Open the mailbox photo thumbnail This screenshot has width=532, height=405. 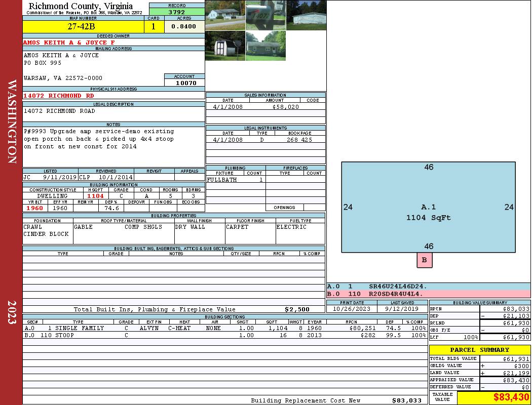tap(265, 15)
